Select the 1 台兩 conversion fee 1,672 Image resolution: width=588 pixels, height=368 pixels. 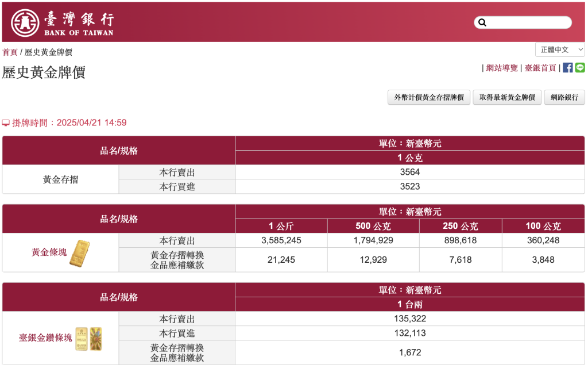click(x=410, y=352)
